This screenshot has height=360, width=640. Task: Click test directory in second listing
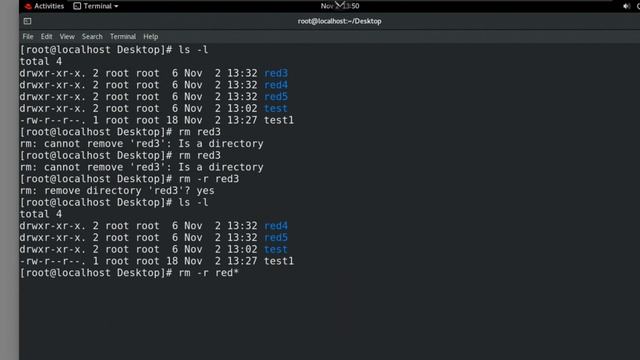[276, 250]
